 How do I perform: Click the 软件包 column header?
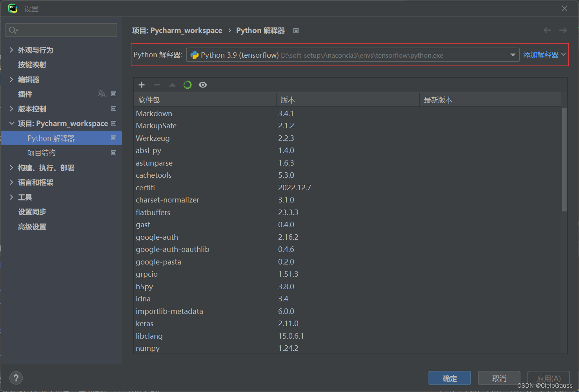click(x=205, y=100)
